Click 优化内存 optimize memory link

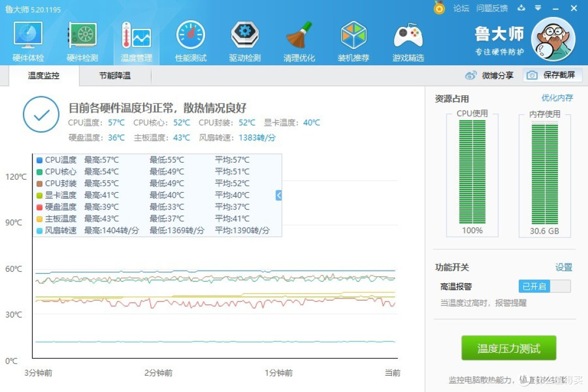point(557,98)
